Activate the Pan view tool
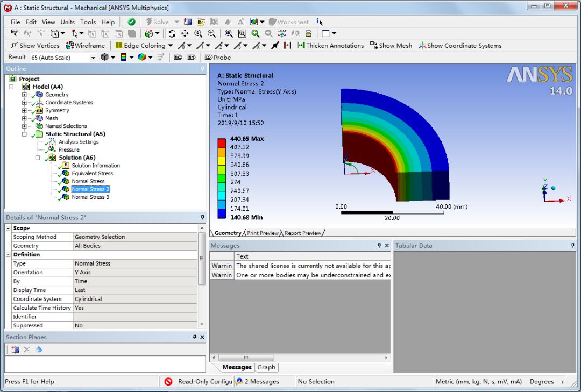The width and height of the screenshot is (581, 392). [185, 33]
